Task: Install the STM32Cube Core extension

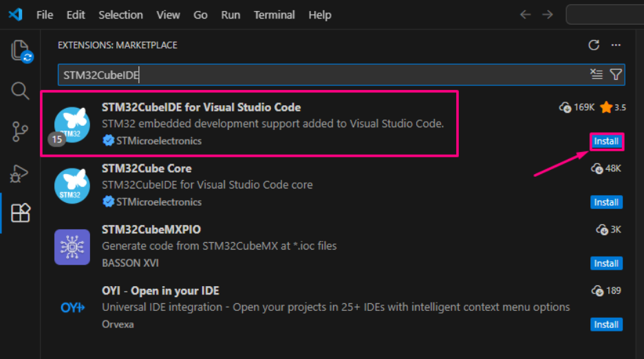Action: (606, 202)
